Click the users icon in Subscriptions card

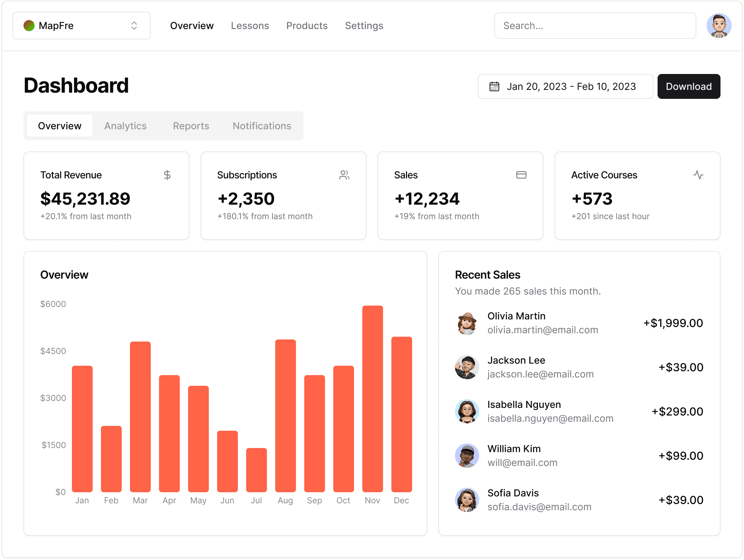coord(344,175)
